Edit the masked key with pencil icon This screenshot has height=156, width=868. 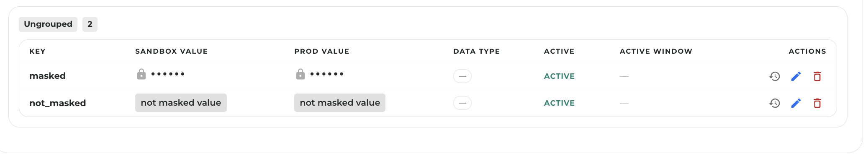[796, 76]
